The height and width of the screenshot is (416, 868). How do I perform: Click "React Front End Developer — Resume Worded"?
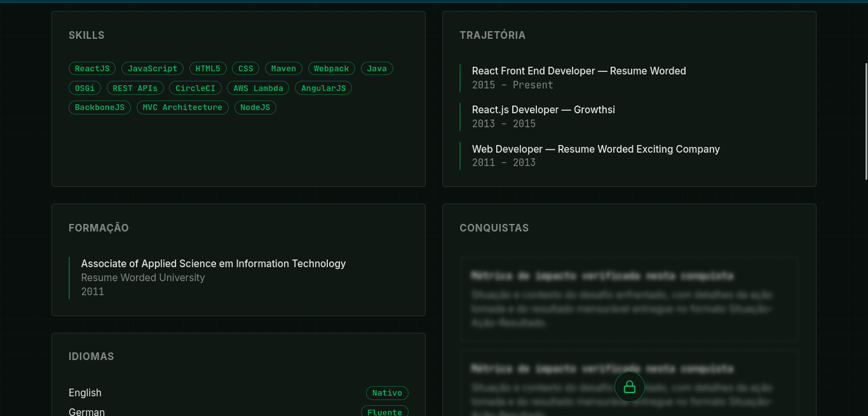(x=579, y=71)
